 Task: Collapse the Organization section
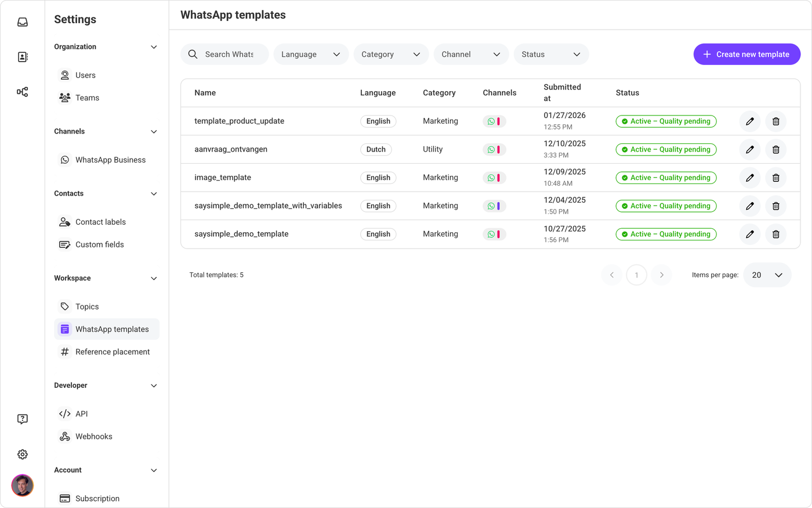[154, 47]
